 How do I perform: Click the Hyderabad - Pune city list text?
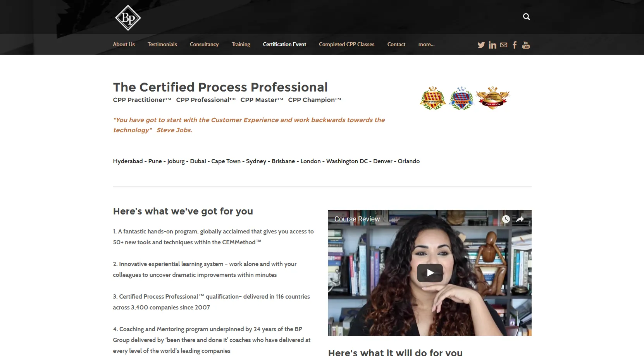click(266, 161)
